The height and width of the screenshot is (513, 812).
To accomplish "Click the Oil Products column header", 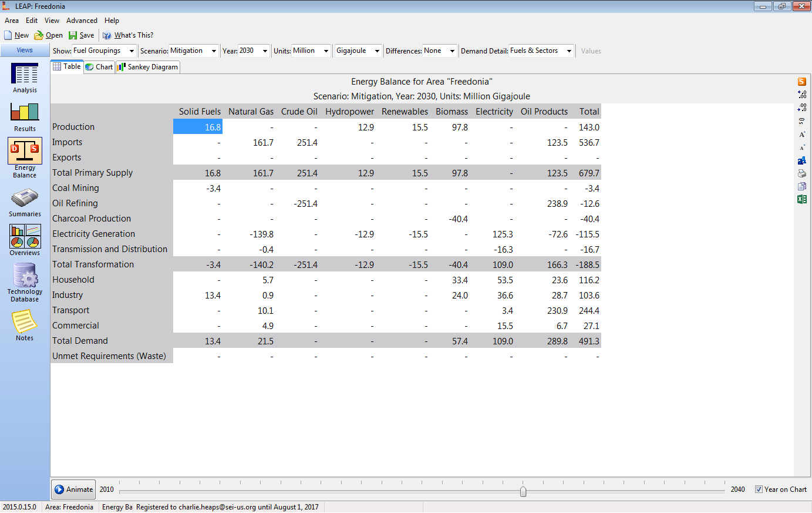I will tap(544, 112).
